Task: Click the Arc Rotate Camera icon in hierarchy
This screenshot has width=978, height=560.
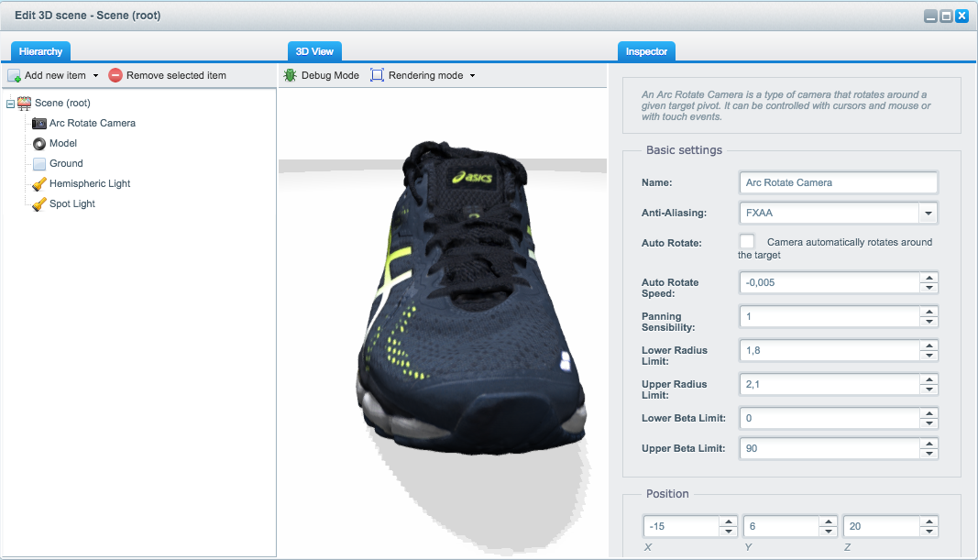Action: [x=39, y=124]
